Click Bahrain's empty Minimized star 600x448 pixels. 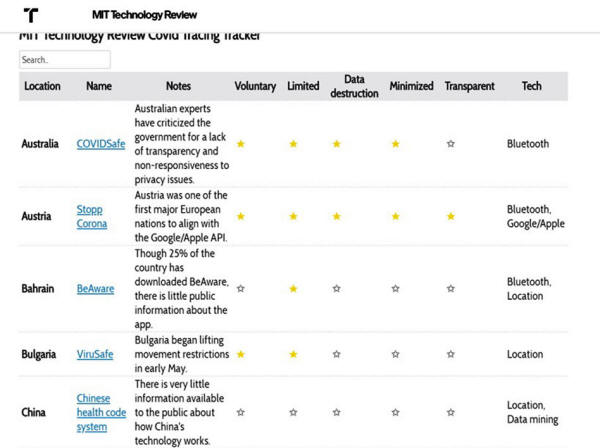coord(395,288)
